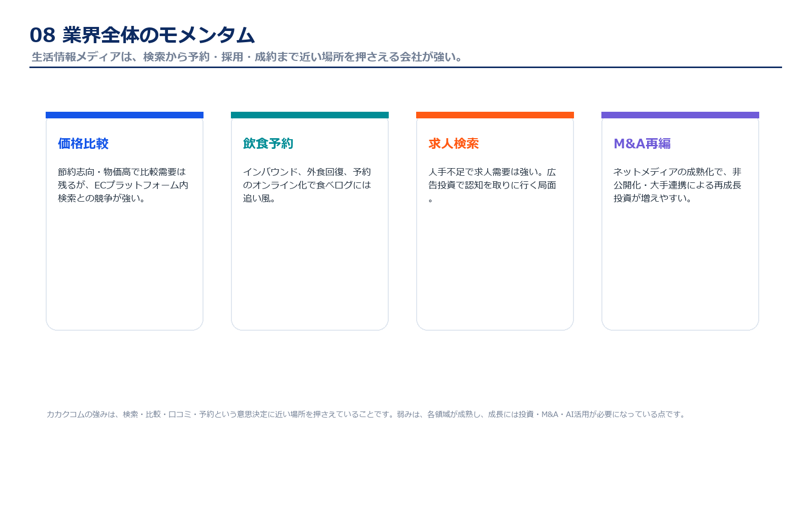
Task: Click the blue color bar above 価格比較
Action: click(124, 115)
